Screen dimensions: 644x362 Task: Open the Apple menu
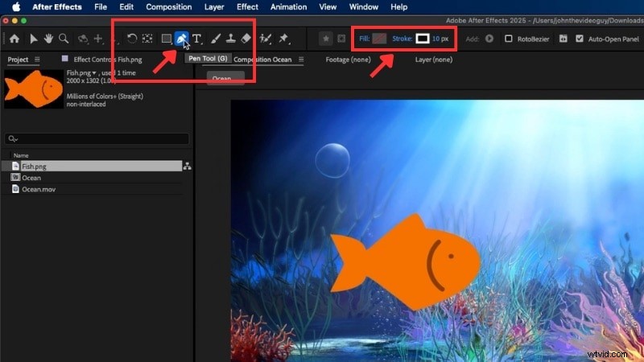tap(16, 7)
